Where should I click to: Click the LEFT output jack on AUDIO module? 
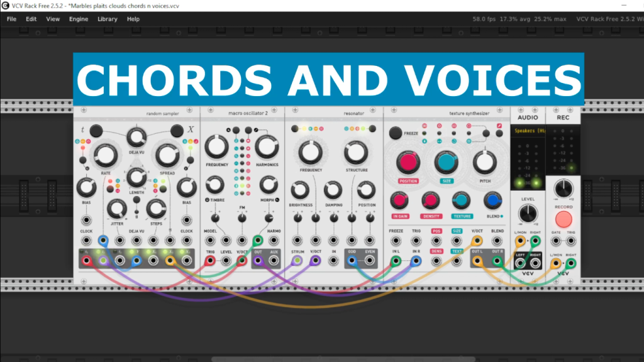pyautogui.click(x=520, y=263)
